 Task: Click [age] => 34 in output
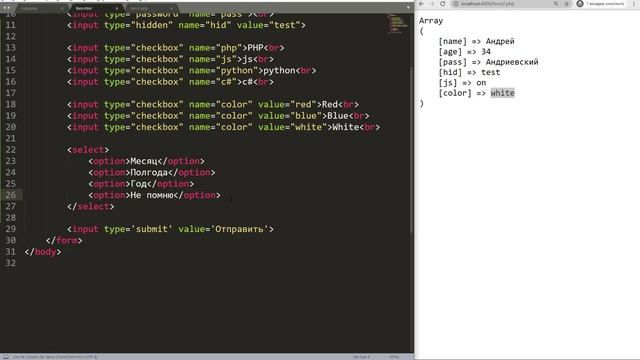coord(464,52)
